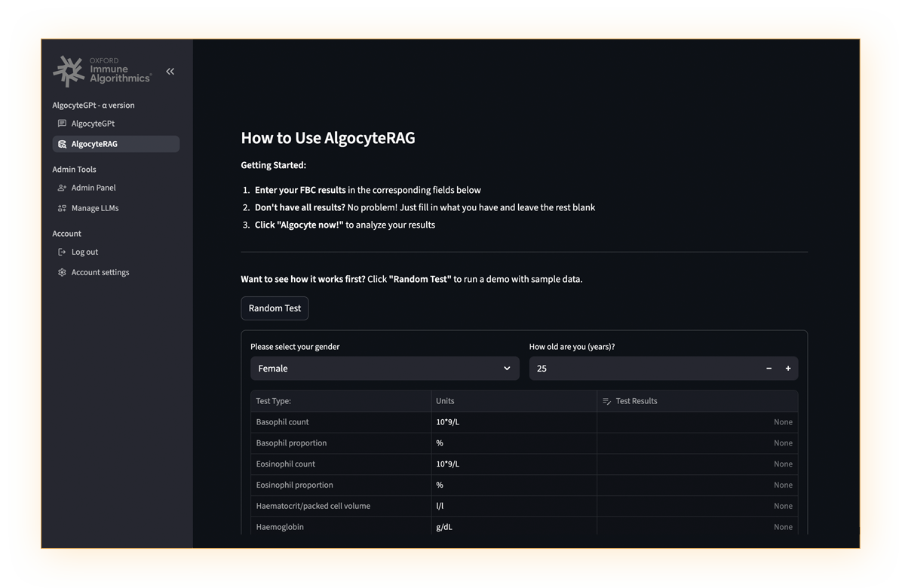The height and width of the screenshot is (588, 899).
Task: Run the Random Test demo
Action: click(275, 308)
